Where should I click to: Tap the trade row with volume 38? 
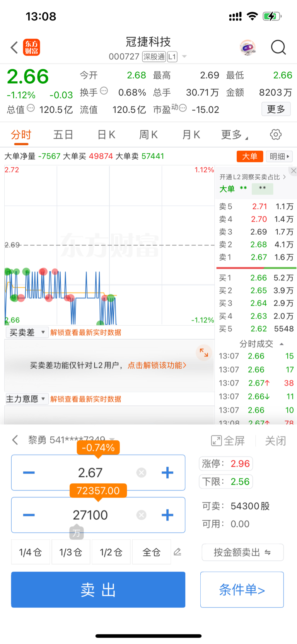256,383
